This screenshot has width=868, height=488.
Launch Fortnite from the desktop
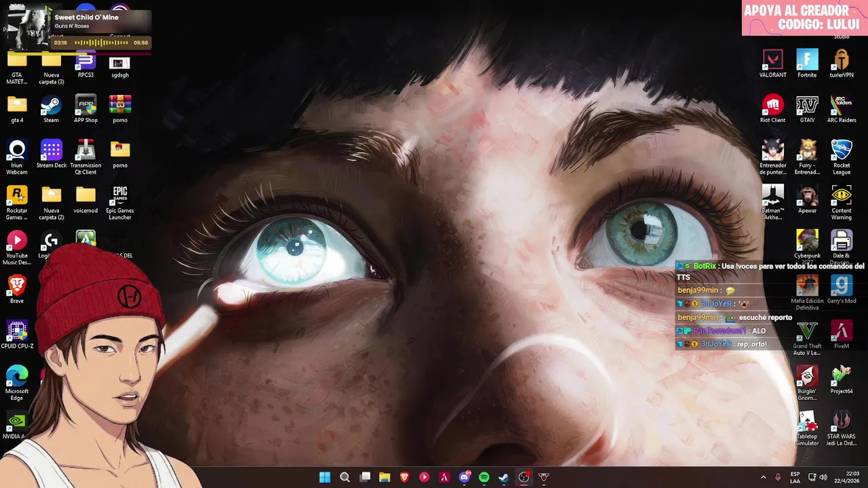click(x=807, y=64)
